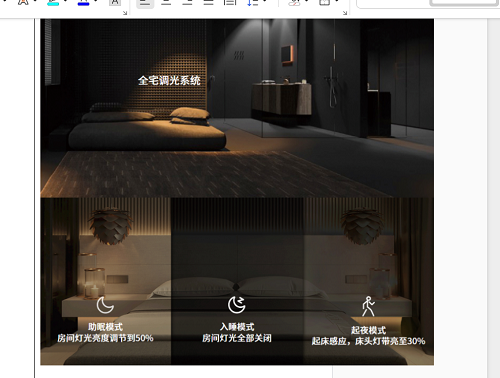Viewport: 500px width, 378px height.
Task: Select the borders icon
Action: coord(324,3)
